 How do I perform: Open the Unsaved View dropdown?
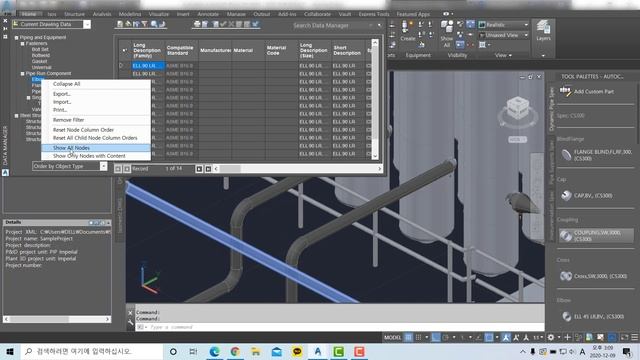[526, 35]
